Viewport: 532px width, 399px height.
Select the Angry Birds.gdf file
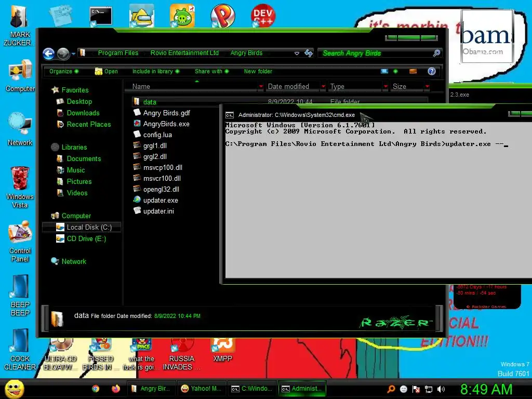pyautogui.click(x=166, y=113)
